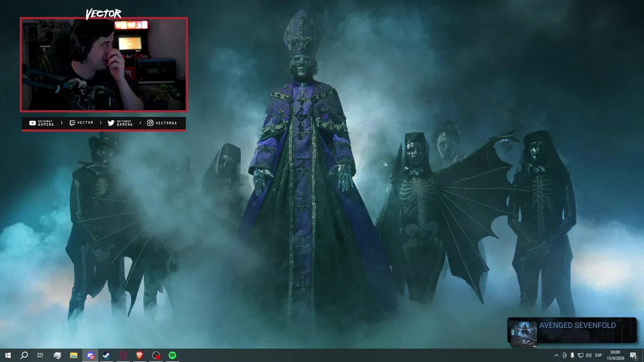Expand hidden system tray icons

(x=556, y=355)
